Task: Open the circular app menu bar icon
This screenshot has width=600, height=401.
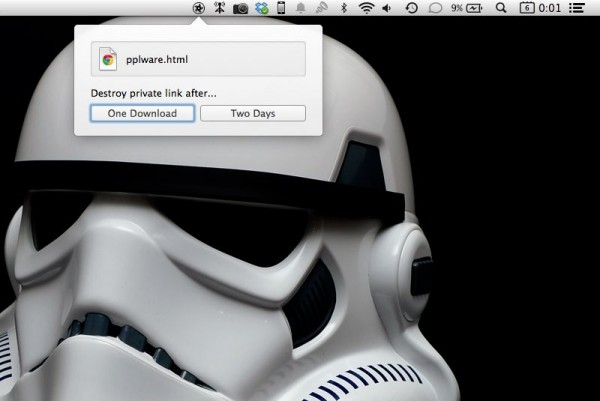Action: pyautogui.click(x=199, y=8)
